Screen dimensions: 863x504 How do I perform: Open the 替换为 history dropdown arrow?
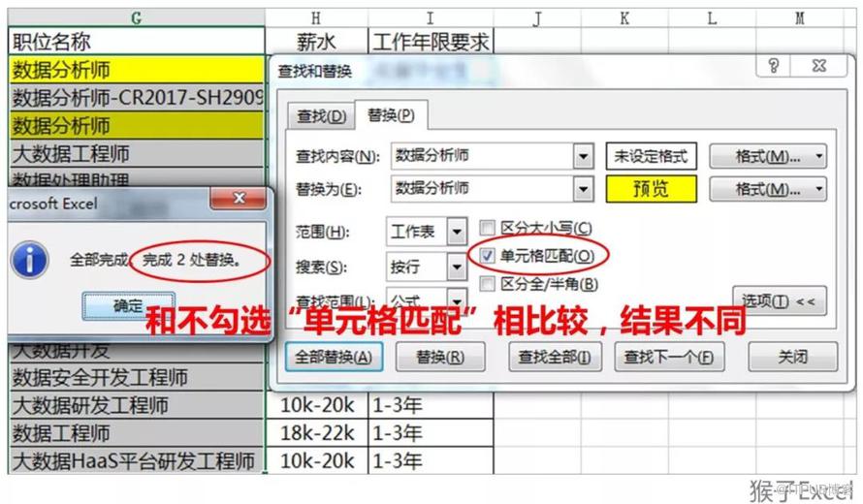point(583,189)
